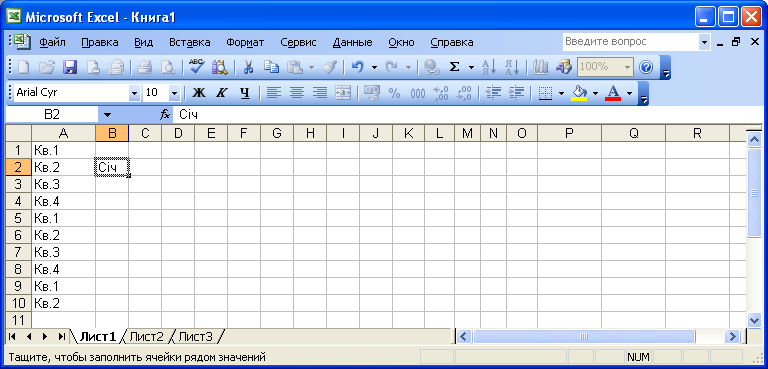The height and width of the screenshot is (369, 768).
Task: Increase cell indent
Action: click(x=516, y=93)
